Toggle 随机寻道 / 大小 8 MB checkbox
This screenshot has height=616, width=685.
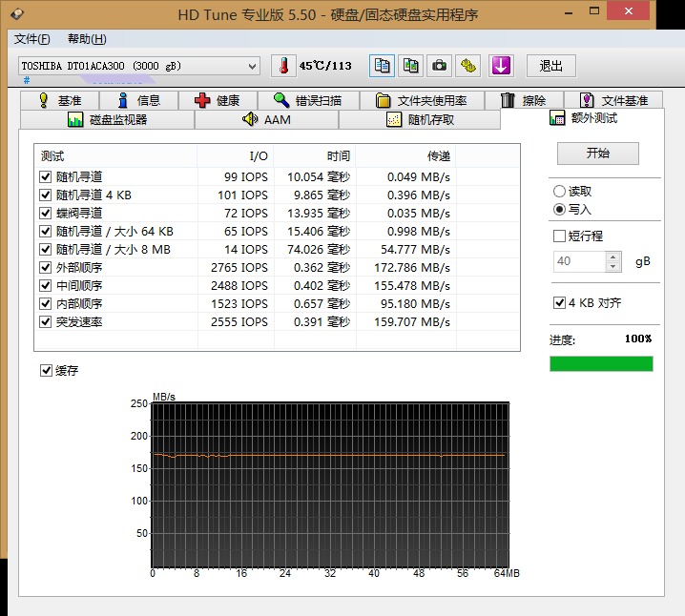click(x=46, y=249)
